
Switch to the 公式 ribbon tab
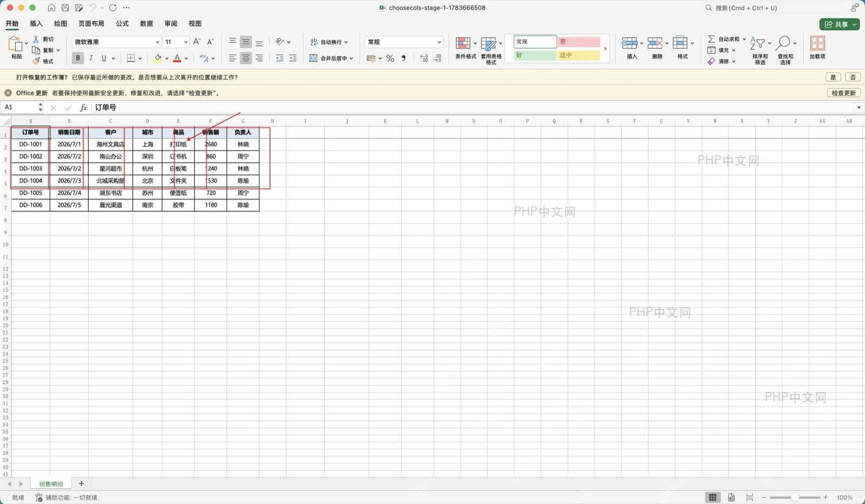pos(122,24)
